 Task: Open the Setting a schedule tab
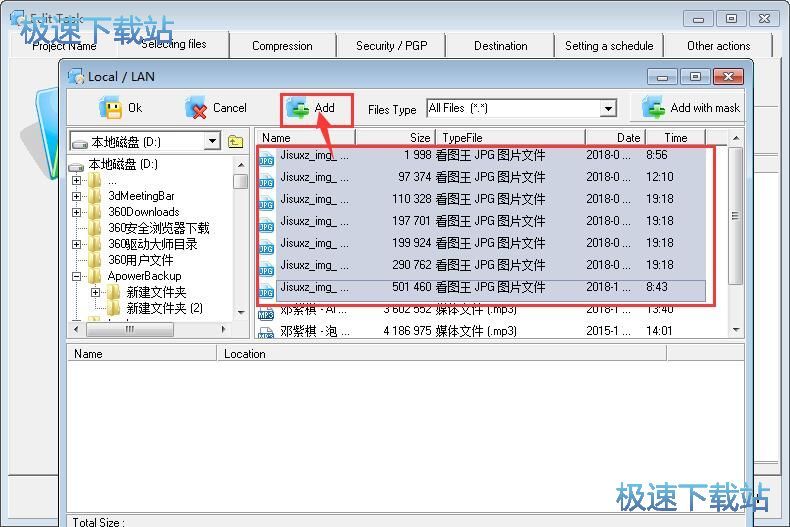point(609,46)
